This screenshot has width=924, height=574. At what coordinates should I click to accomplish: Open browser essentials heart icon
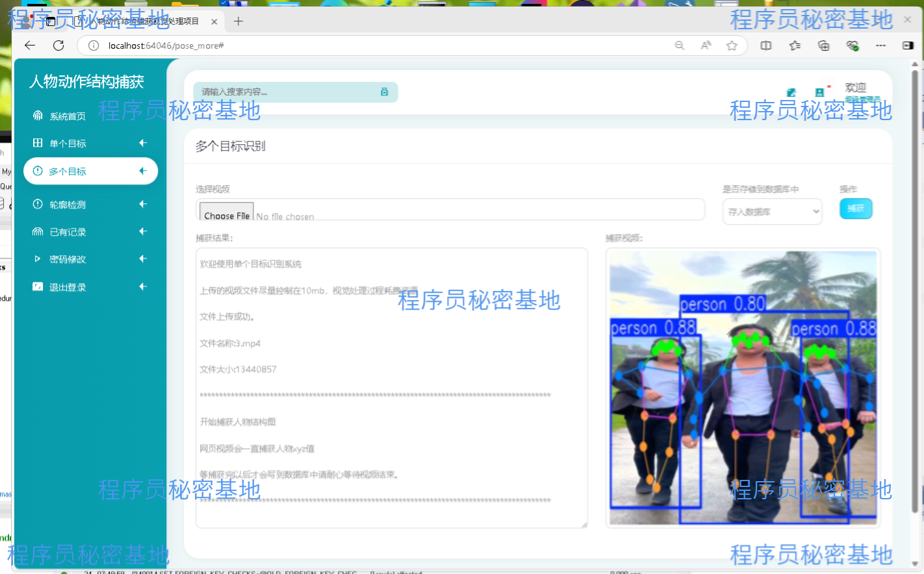853,45
